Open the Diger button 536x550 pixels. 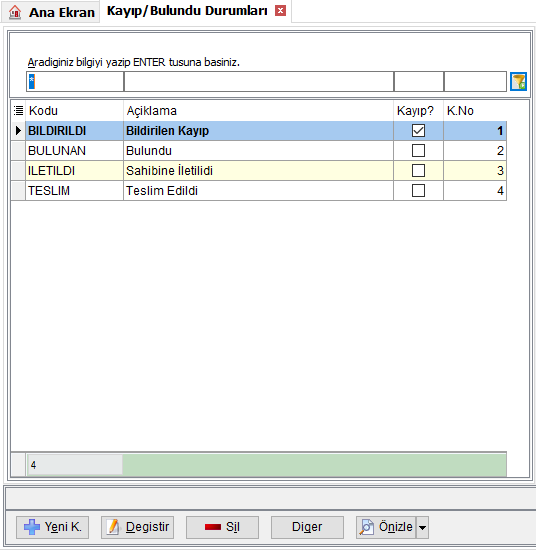pos(307,527)
